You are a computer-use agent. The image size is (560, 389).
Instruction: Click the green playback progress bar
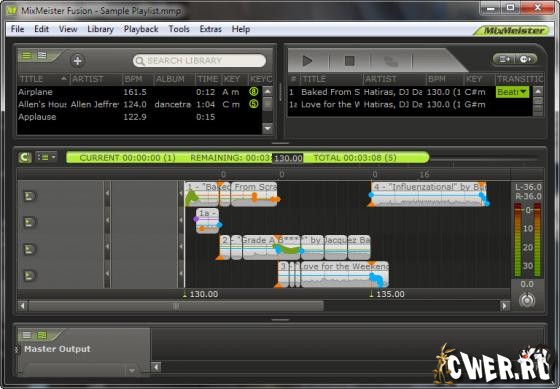[x=248, y=158]
